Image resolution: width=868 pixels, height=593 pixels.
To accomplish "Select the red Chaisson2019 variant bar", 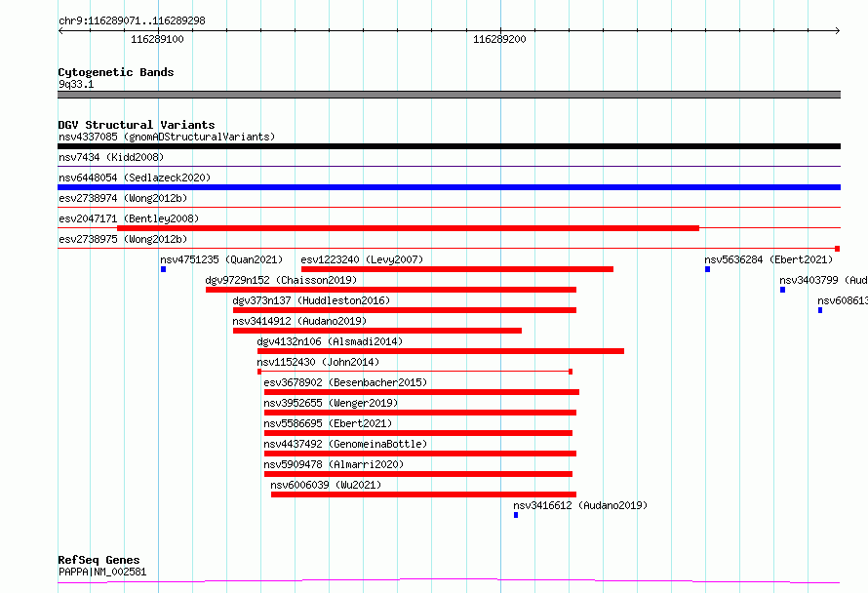I will click(x=391, y=290).
